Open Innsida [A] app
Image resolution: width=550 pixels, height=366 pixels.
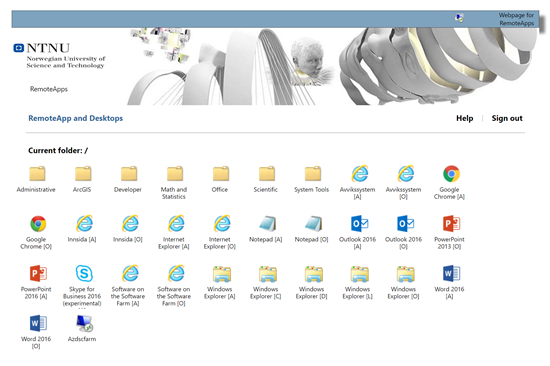82,229
